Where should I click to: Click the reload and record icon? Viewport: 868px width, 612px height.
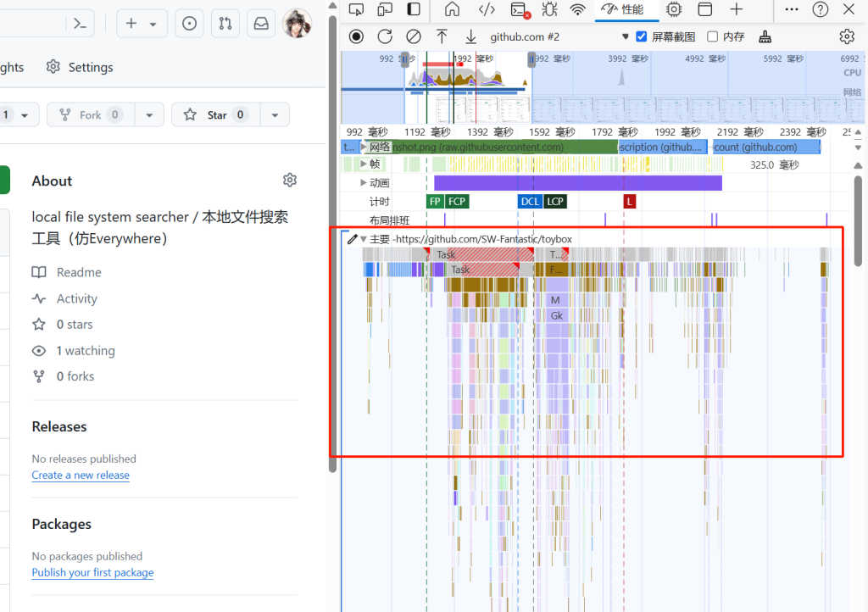385,36
